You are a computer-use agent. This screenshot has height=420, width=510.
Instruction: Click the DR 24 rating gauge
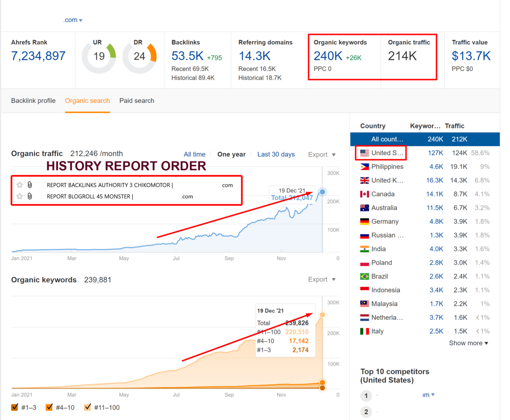(139, 57)
